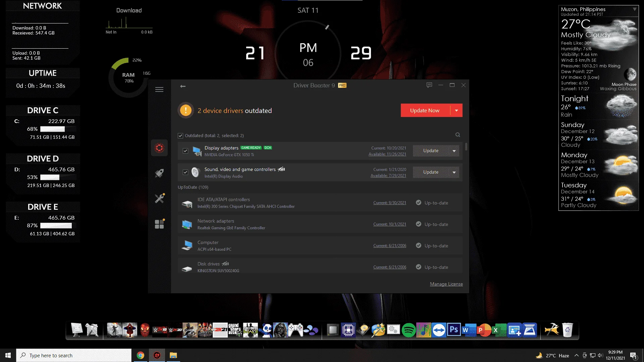Open Chrome from the taskbar
The image size is (644, 362).
click(141, 355)
